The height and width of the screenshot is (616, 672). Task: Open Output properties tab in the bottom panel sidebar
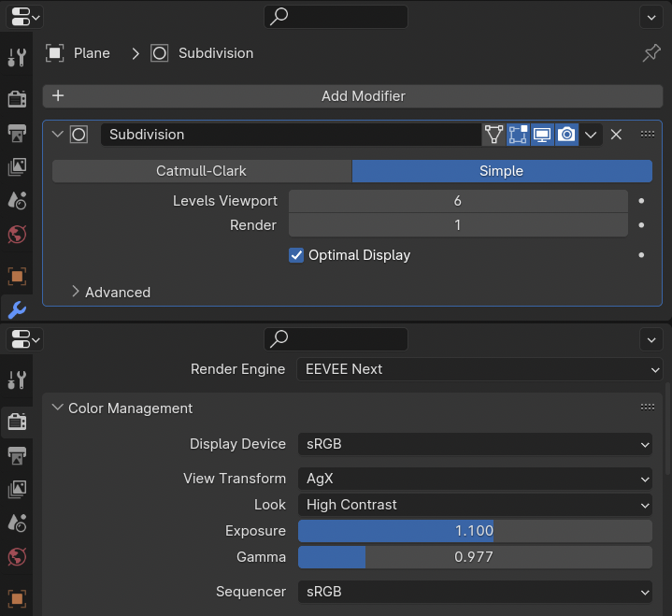point(17,455)
